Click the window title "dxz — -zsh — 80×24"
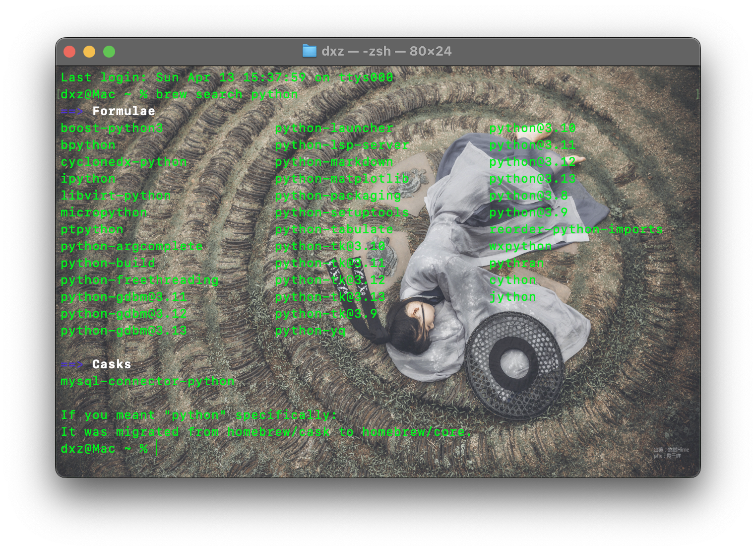Image resolution: width=756 pixels, height=551 pixels. 386,51
